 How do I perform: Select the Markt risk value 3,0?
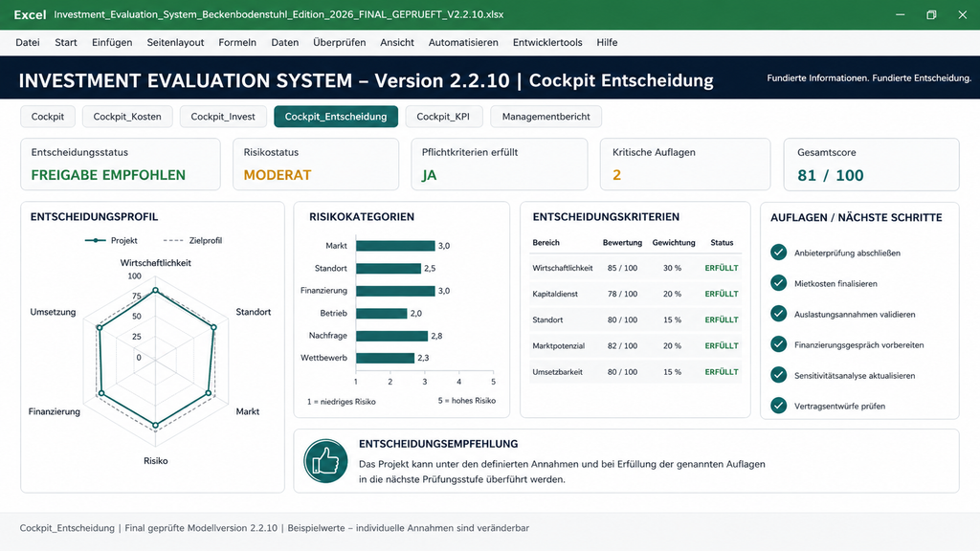point(444,246)
